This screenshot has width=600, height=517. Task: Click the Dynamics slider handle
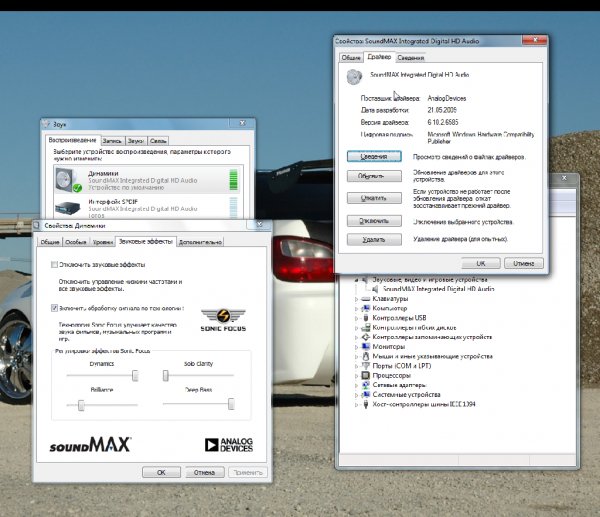(x=135, y=375)
